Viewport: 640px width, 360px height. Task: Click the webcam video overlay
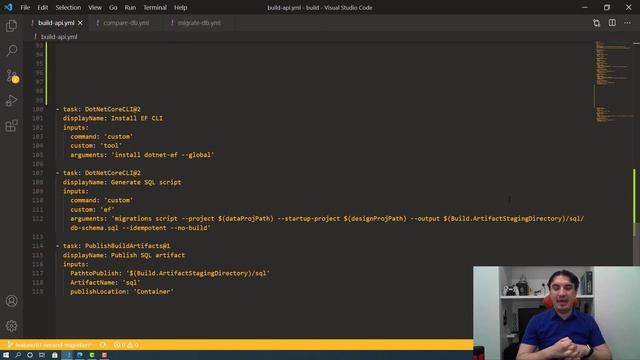pyautogui.click(x=556, y=313)
